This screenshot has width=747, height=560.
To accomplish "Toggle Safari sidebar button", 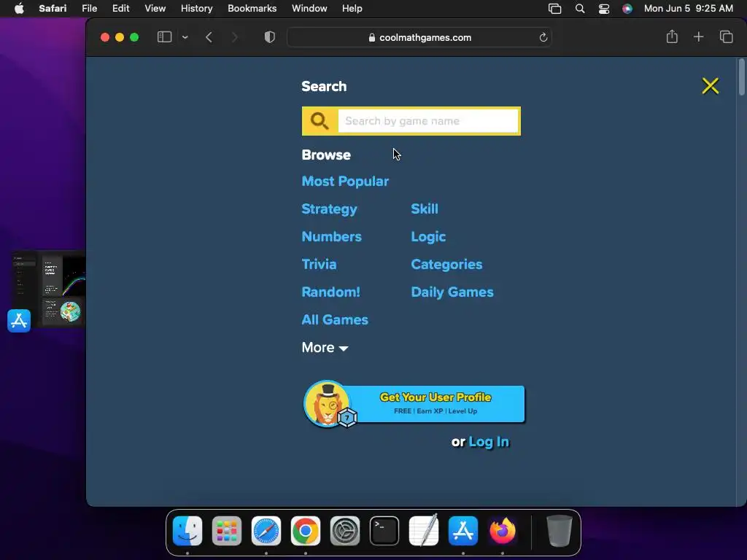I will pos(164,37).
